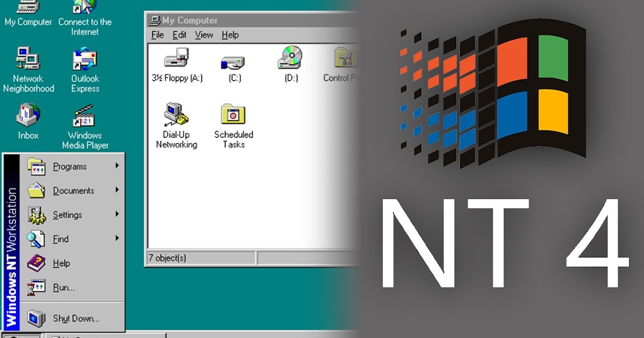Expand the Settings submenu arrow
The height and width of the screenshot is (338, 644).
click(116, 214)
